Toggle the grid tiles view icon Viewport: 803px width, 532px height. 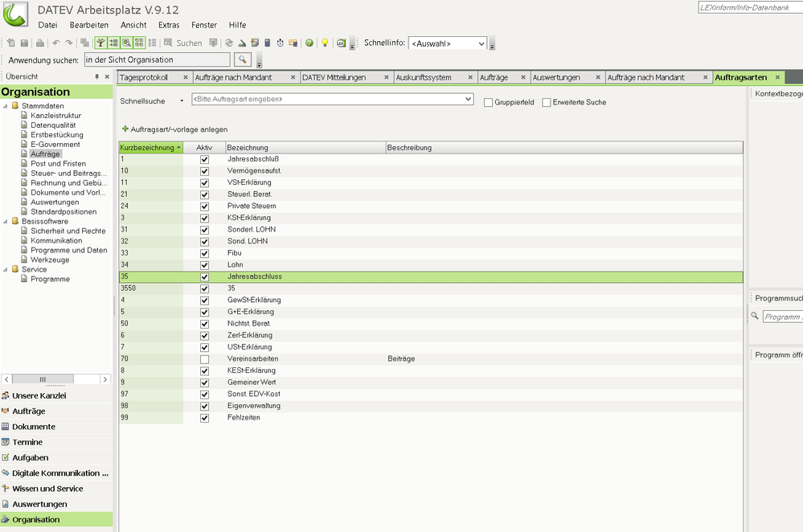click(x=139, y=43)
